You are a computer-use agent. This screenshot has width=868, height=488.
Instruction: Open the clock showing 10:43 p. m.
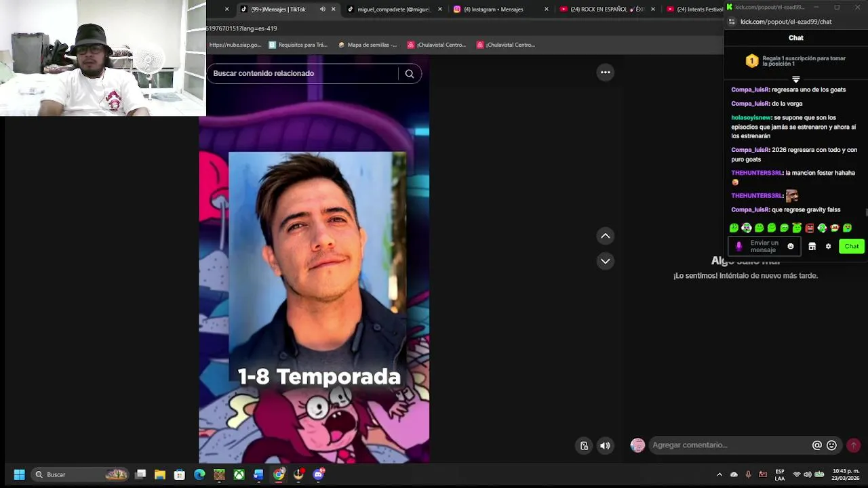pyautogui.click(x=846, y=474)
